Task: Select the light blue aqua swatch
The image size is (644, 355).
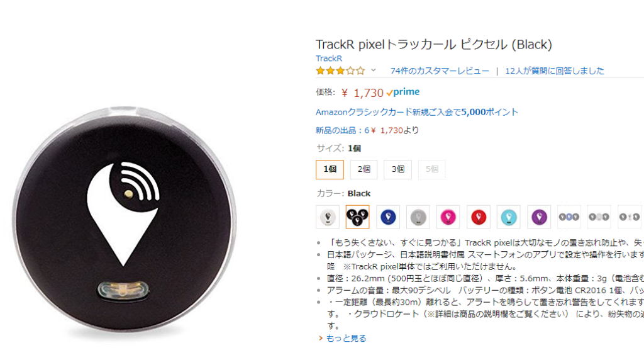Action: pyautogui.click(x=508, y=217)
